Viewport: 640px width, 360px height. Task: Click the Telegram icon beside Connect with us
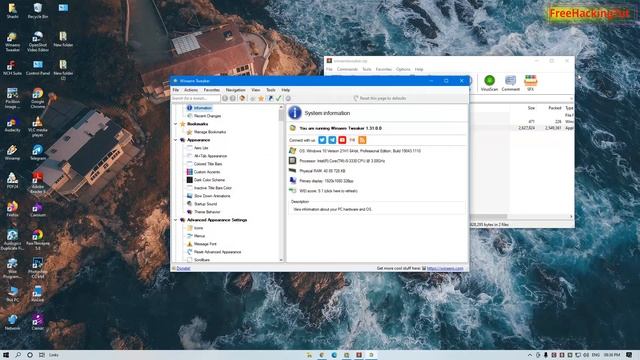point(332,140)
